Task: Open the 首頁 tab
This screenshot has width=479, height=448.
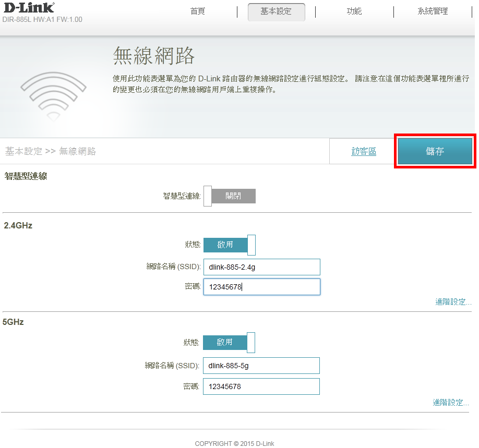Action: (198, 11)
